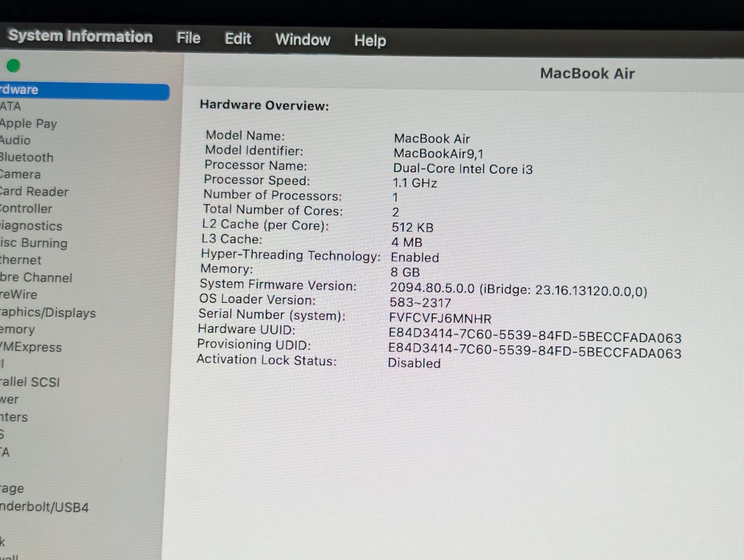Viewport: 744px width, 560px height.
Task: Open the Edit menu
Action: click(237, 39)
